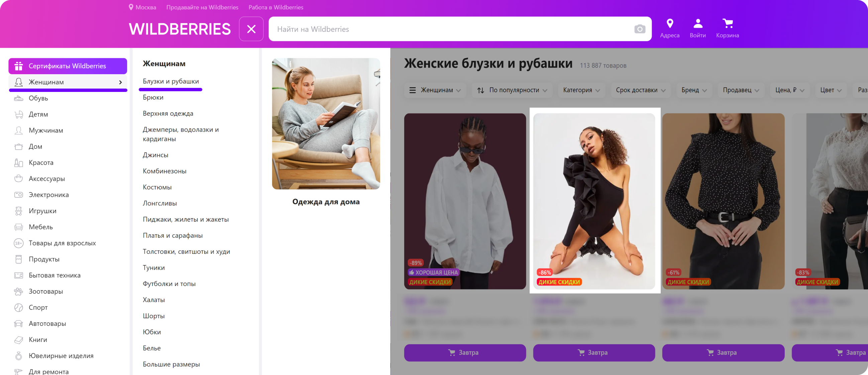Click the gift icon beside Сертификаты Wildberries
This screenshot has height=375, width=868.
pos(18,66)
